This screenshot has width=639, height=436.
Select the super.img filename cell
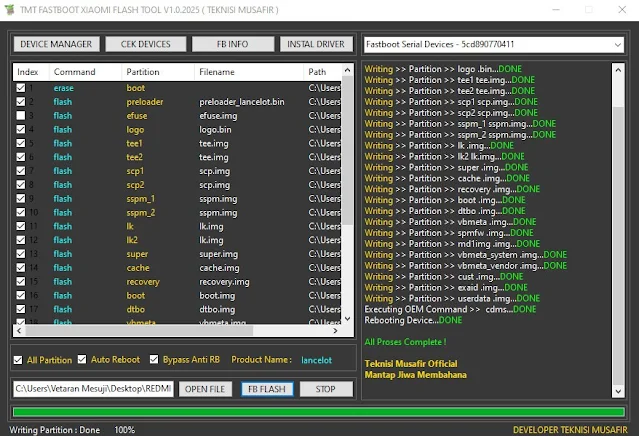point(218,254)
